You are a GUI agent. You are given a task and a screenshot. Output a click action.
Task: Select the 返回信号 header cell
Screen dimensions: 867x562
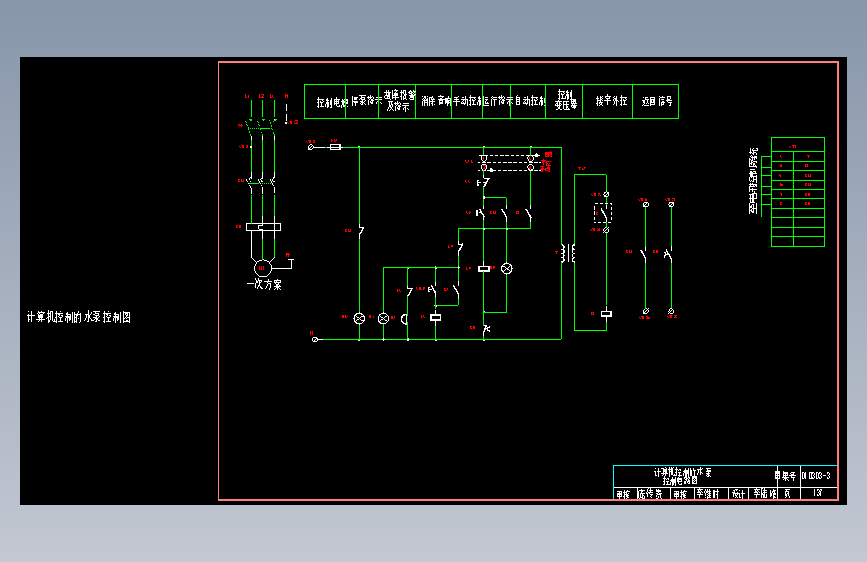click(655, 102)
